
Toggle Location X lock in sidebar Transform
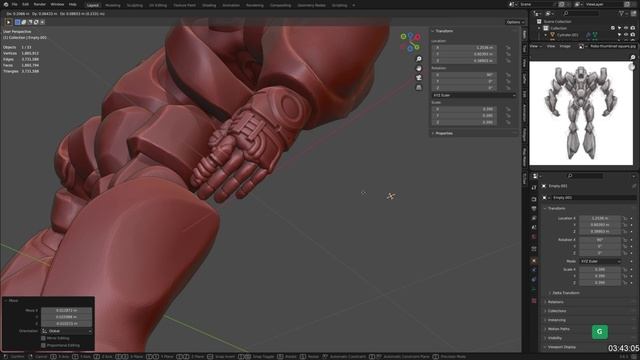508,48
